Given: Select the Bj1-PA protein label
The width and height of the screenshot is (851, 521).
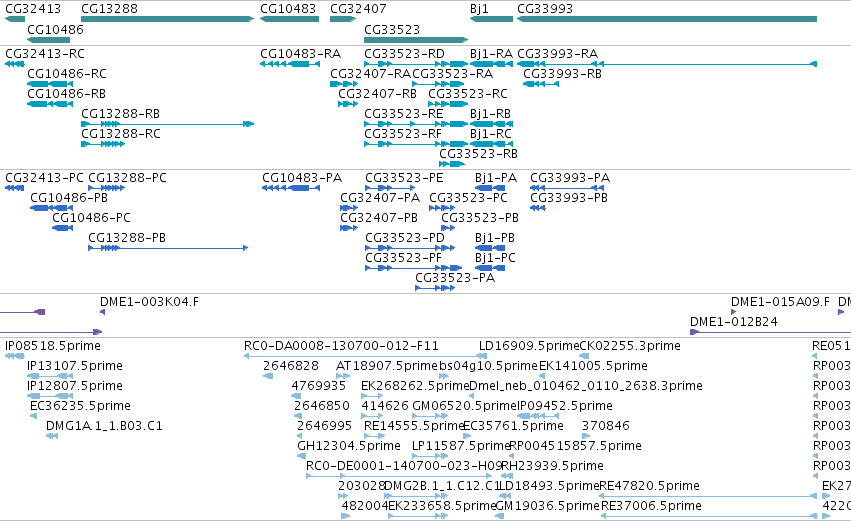Looking at the screenshot, I should click(496, 178).
